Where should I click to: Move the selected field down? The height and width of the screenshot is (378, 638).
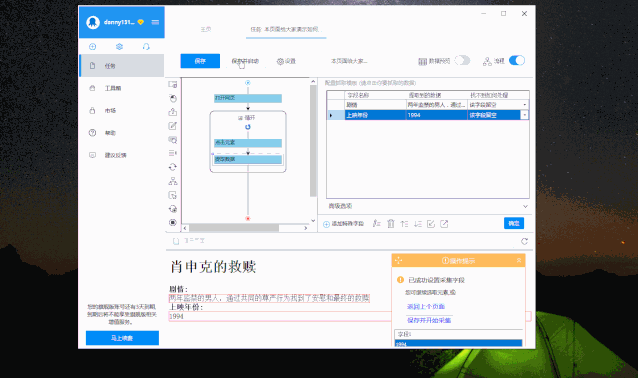tap(418, 223)
